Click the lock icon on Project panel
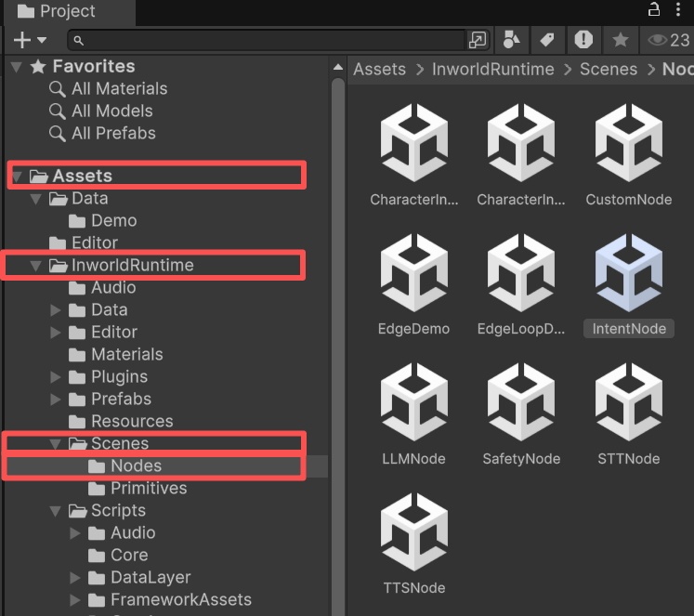The height and width of the screenshot is (616, 694). [x=654, y=9]
